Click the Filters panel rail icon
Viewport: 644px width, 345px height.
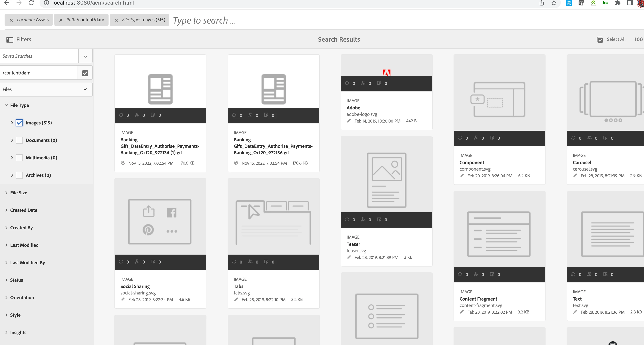(10, 40)
